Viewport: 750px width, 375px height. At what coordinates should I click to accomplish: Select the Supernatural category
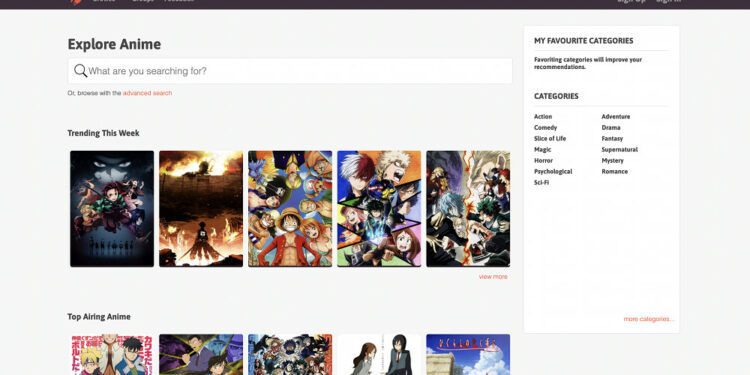pyautogui.click(x=619, y=150)
